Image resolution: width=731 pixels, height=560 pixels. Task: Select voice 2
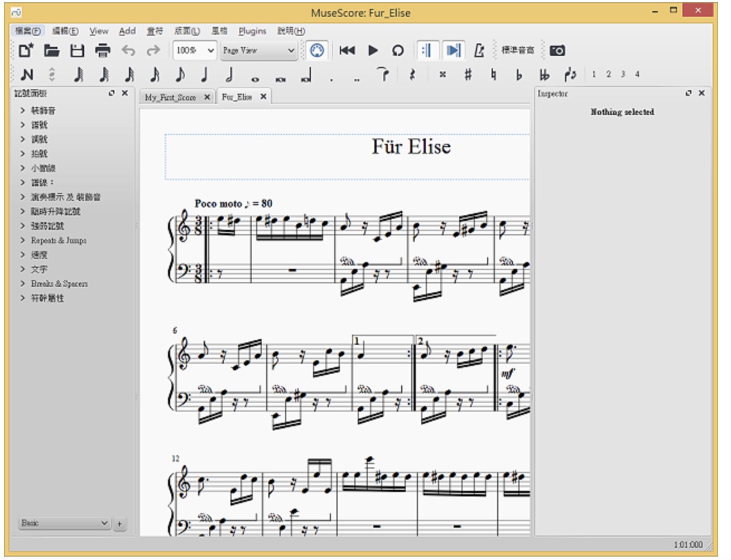[x=608, y=74]
